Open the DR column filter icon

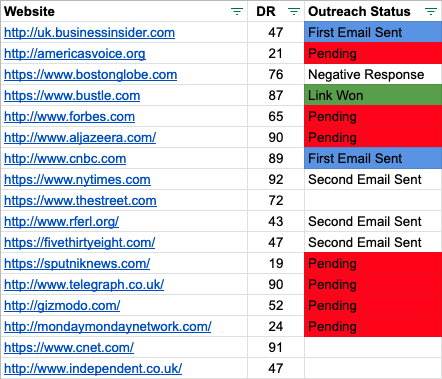[294, 12]
